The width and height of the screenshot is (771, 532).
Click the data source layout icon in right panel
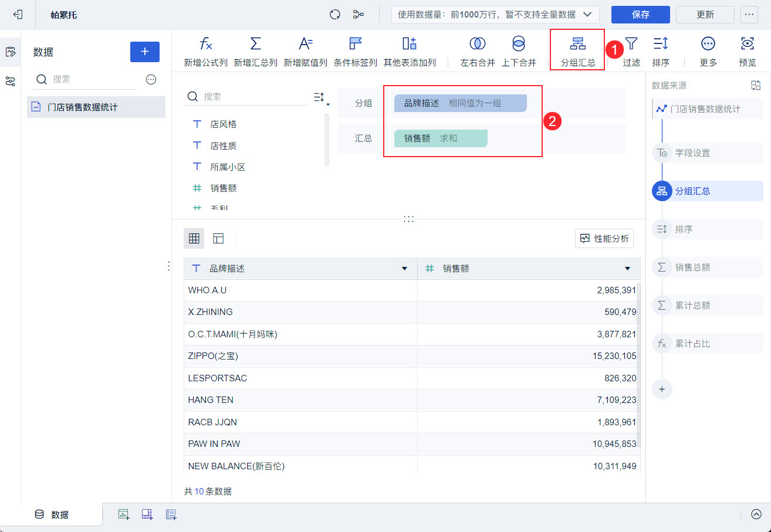point(756,86)
